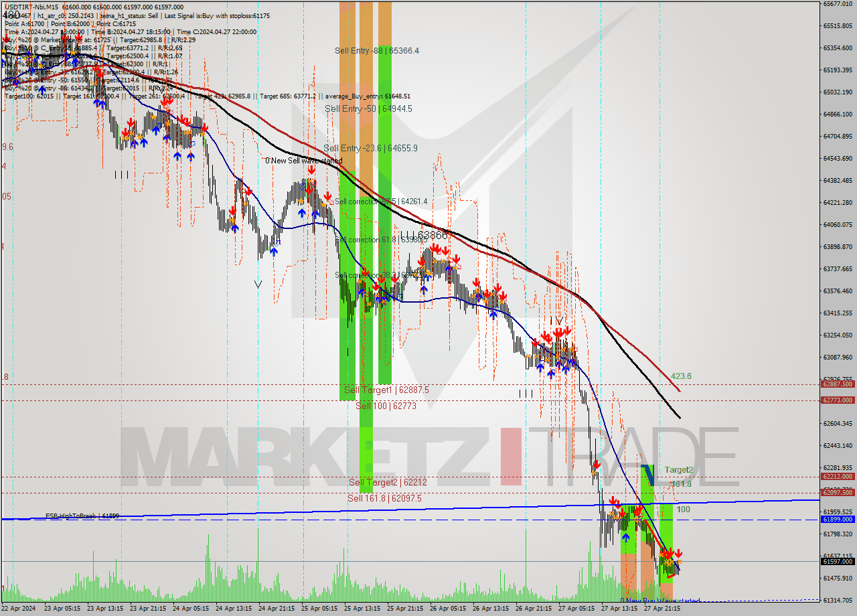The height and width of the screenshot is (616, 857).
Task: Click the current price 61597.000 tag
Action: click(x=838, y=562)
